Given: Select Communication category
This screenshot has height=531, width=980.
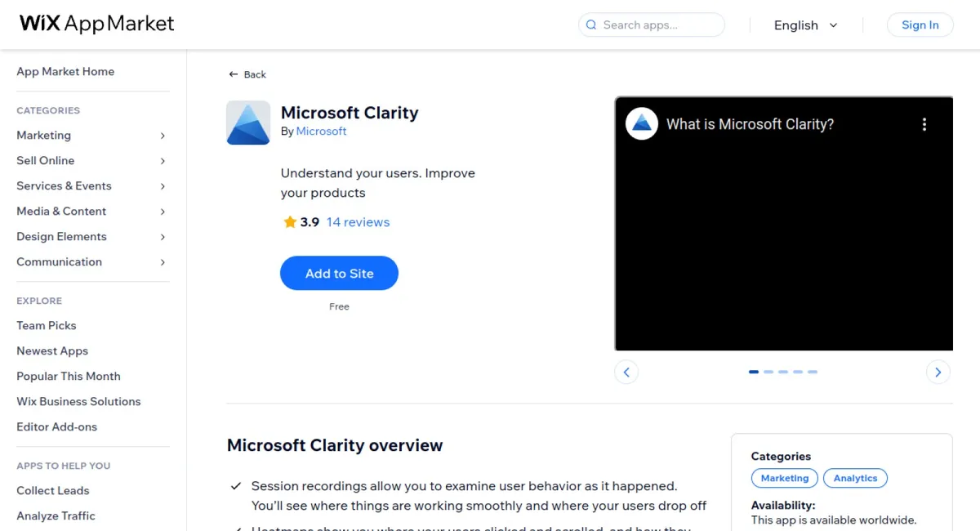Looking at the screenshot, I should point(59,261).
